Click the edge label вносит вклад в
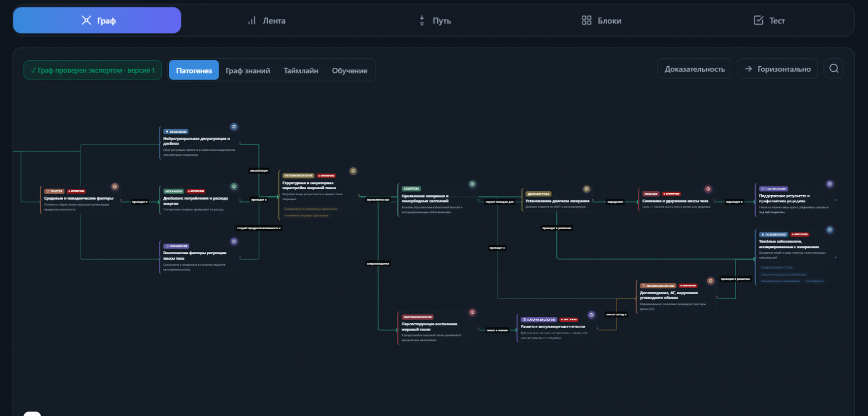Screen dimensions: 868x416 click(617, 314)
